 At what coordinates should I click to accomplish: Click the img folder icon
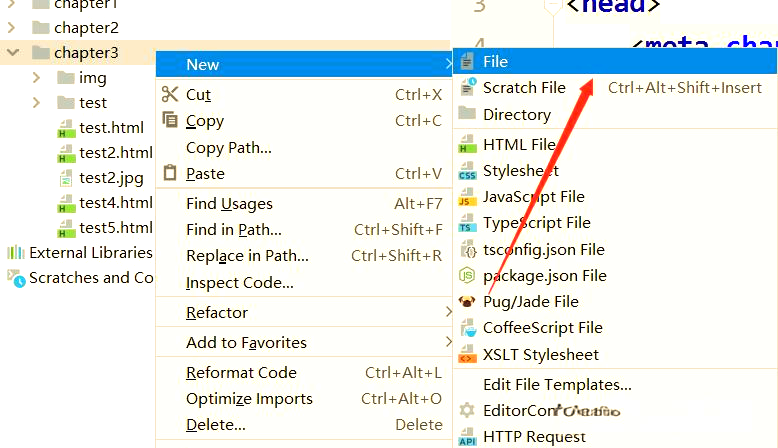click(65, 77)
